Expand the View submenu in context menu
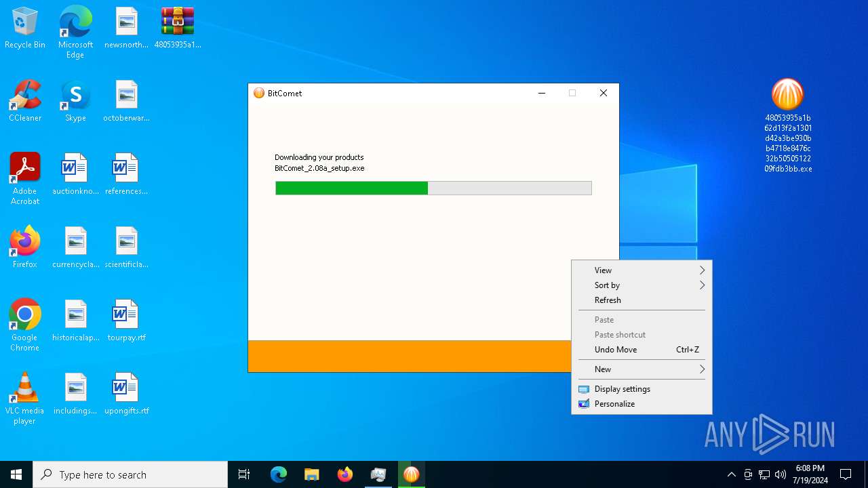Image resolution: width=868 pixels, height=488 pixels. pyautogui.click(x=642, y=270)
